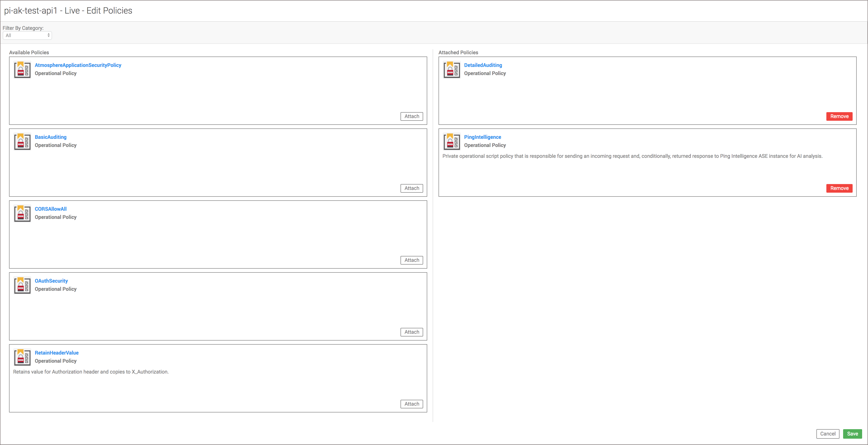Remove the PingIntelligence attached policy
868x445 pixels.
coord(839,188)
